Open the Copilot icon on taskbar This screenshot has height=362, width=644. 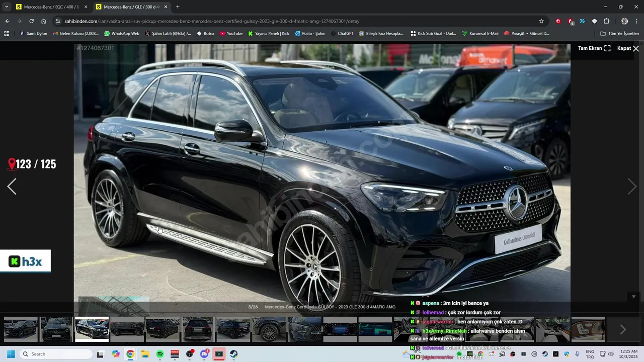(116, 354)
